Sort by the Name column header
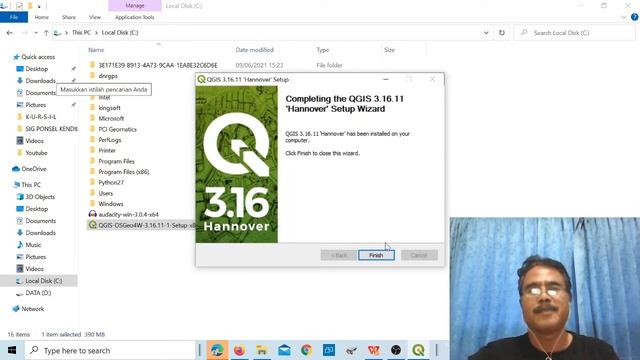Image resolution: width=640 pixels, height=360 pixels. 96,50
